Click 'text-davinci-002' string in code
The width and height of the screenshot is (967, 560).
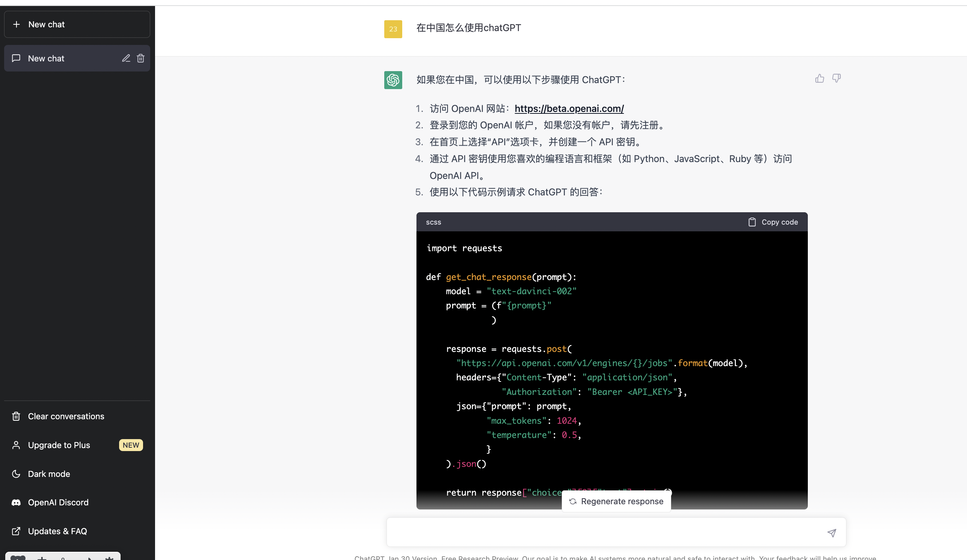click(532, 291)
